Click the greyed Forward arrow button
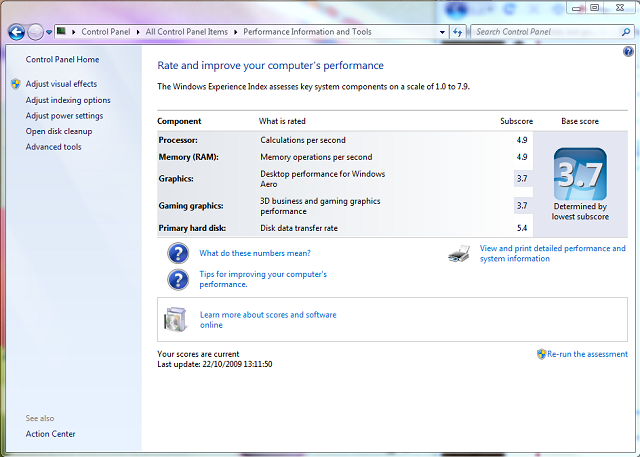The height and width of the screenshot is (457, 640). 36,32
